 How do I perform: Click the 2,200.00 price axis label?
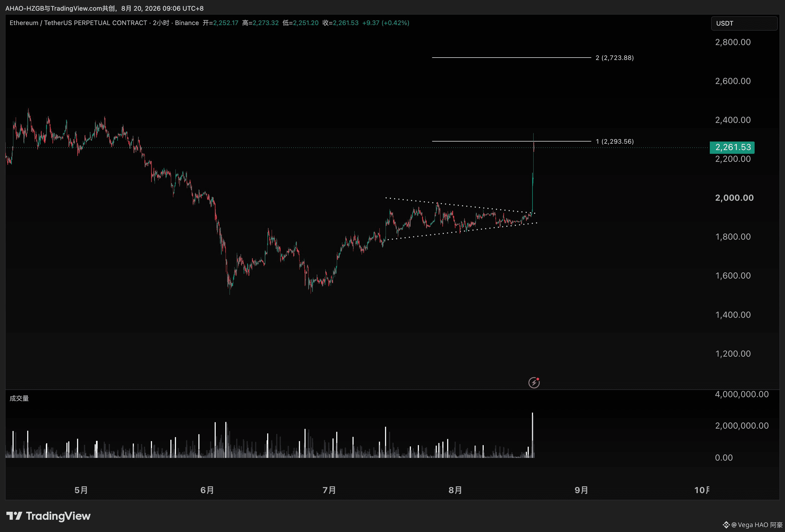point(733,159)
